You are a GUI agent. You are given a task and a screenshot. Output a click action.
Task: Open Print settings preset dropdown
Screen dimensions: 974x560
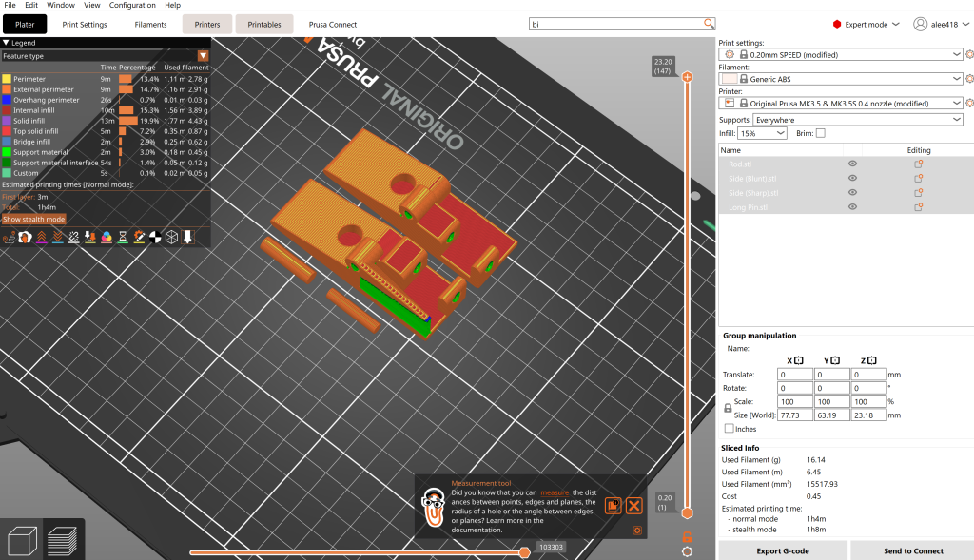point(841,54)
